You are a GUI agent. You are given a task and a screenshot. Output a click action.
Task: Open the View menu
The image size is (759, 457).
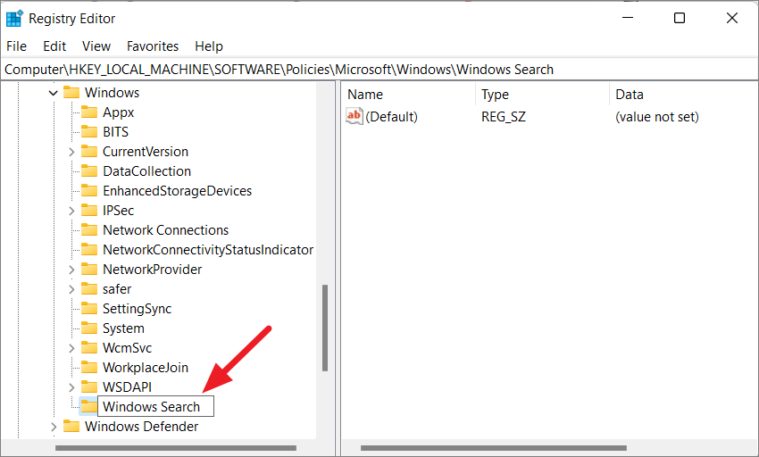[96, 46]
